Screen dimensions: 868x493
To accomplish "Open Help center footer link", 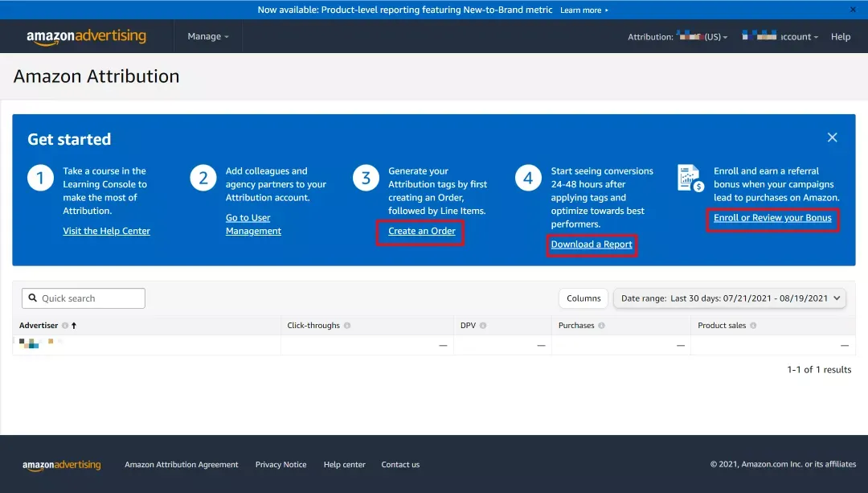I will click(x=344, y=465).
